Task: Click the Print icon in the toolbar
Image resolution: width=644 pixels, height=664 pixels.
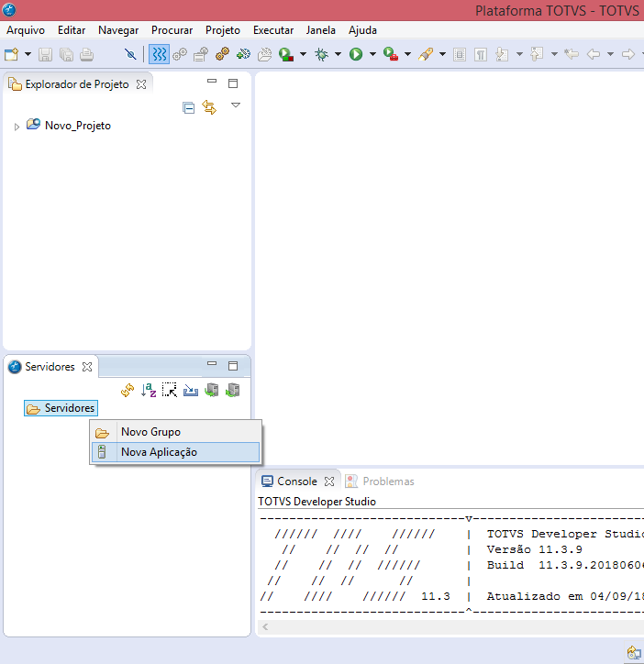Action: [x=87, y=54]
